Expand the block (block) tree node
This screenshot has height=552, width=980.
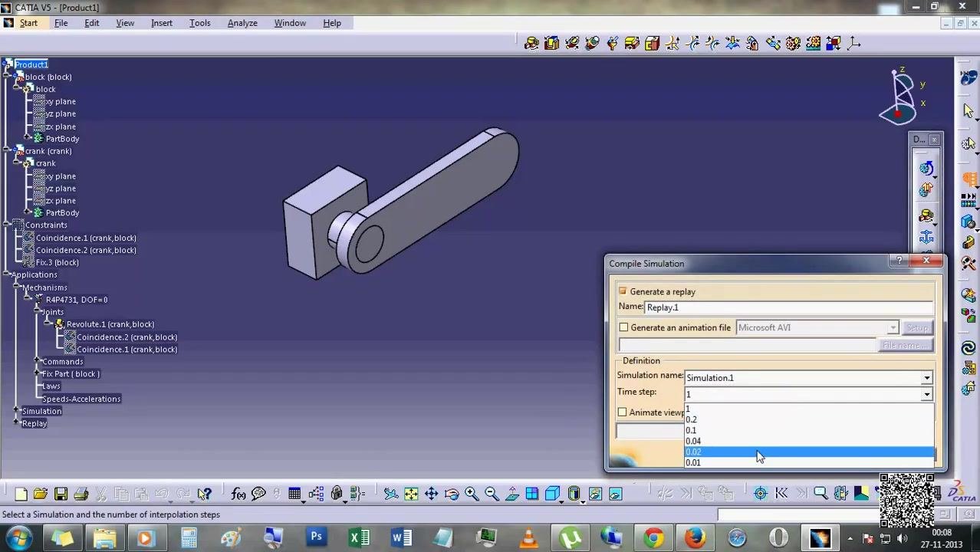[6, 77]
